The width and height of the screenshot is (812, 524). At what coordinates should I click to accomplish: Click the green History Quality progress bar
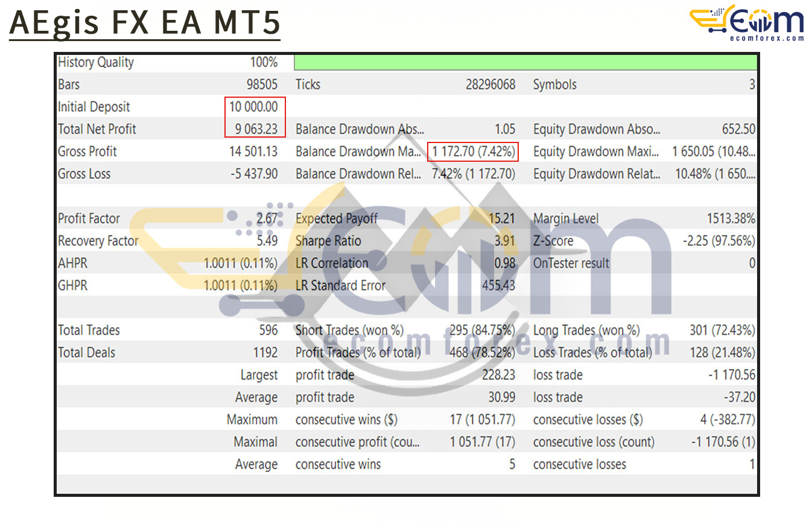[x=525, y=62]
